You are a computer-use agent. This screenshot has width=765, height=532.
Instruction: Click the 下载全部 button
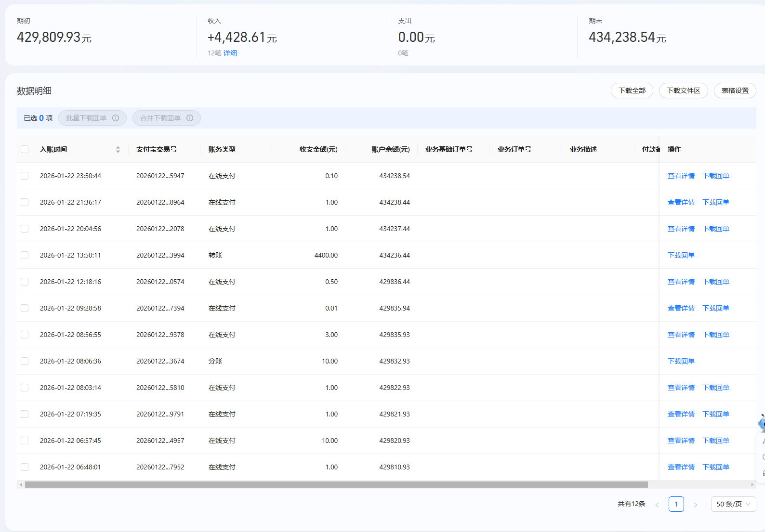(632, 91)
